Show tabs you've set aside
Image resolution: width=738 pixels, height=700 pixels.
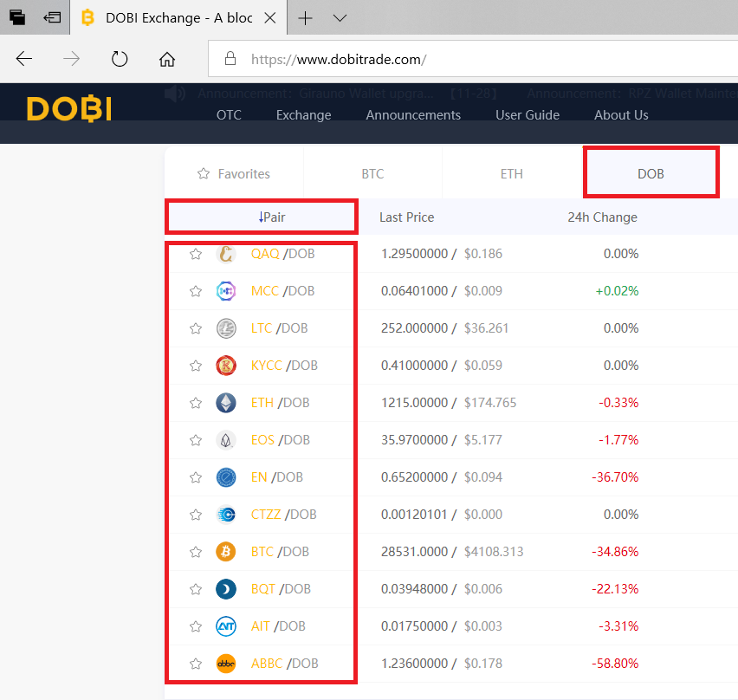tap(17, 17)
